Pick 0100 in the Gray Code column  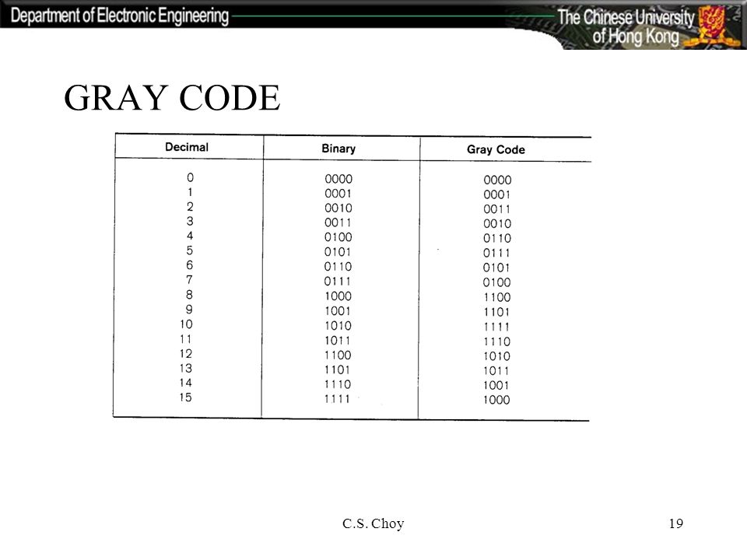[x=497, y=283]
